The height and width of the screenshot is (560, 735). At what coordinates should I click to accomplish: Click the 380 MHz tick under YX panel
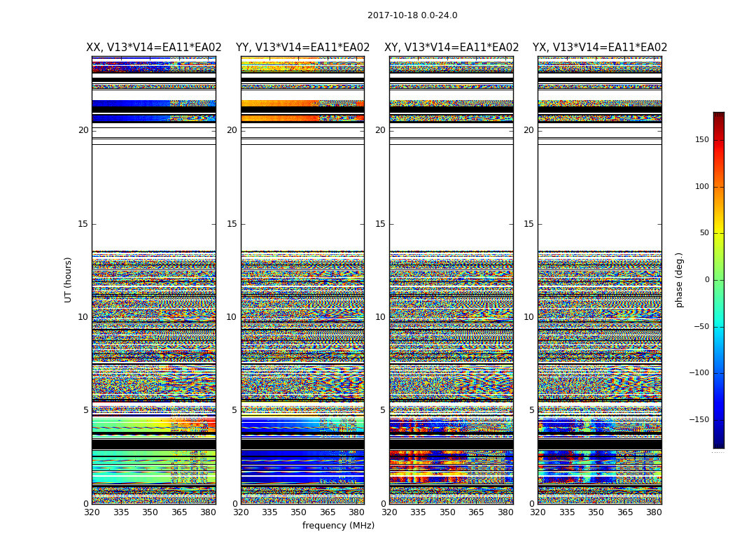[654, 512]
